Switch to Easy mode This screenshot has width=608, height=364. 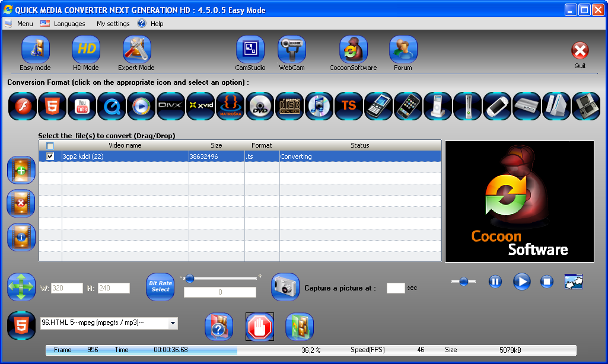35,49
